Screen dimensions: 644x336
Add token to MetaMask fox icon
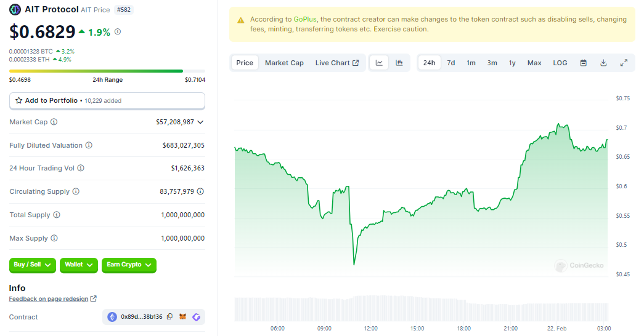coord(183,317)
